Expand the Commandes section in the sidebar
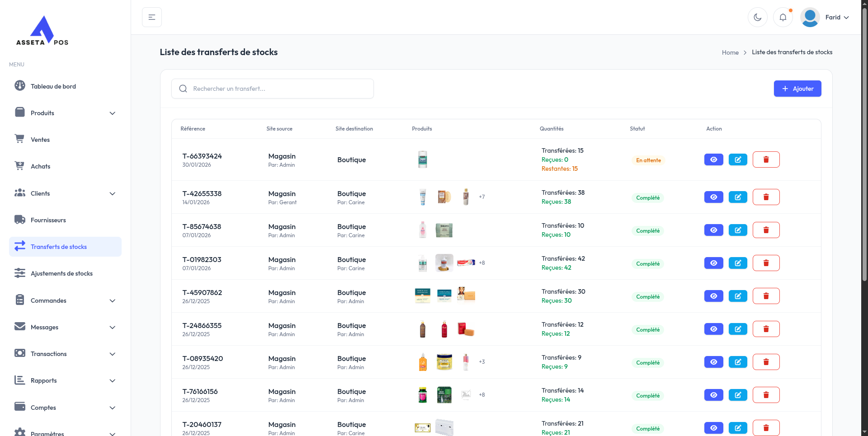Viewport: 868px width, 436px height. coord(65,300)
